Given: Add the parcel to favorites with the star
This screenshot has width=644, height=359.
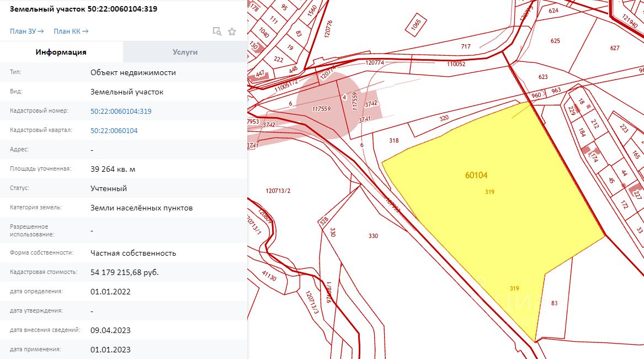Looking at the screenshot, I should [x=232, y=31].
